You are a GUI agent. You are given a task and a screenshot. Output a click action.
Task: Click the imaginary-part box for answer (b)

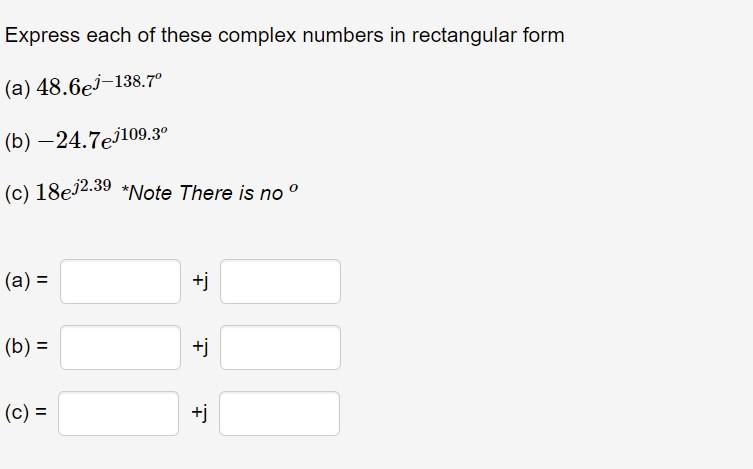click(x=280, y=348)
